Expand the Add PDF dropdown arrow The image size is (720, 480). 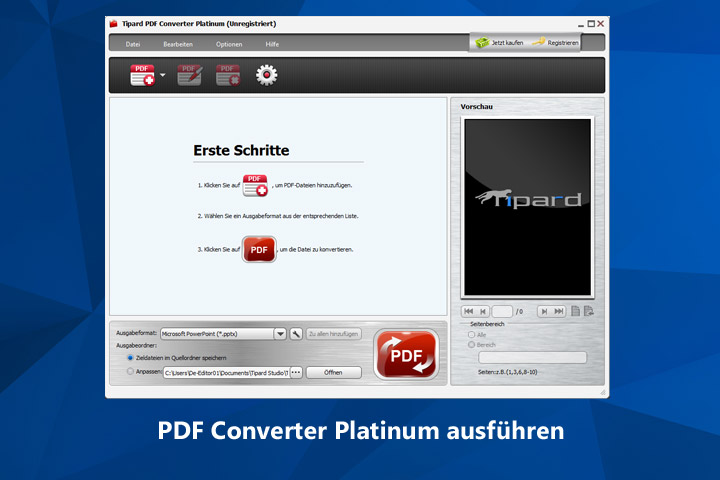point(163,75)
